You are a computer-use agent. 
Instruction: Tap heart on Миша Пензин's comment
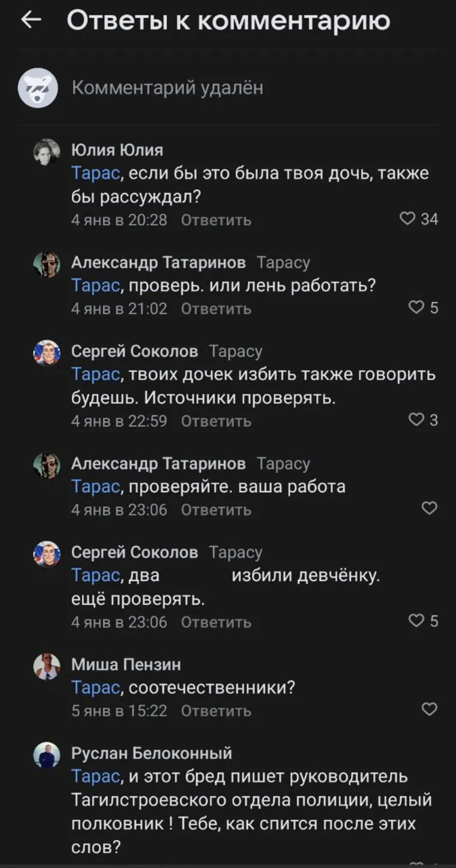pyautogui.click(x=430, y=710)
